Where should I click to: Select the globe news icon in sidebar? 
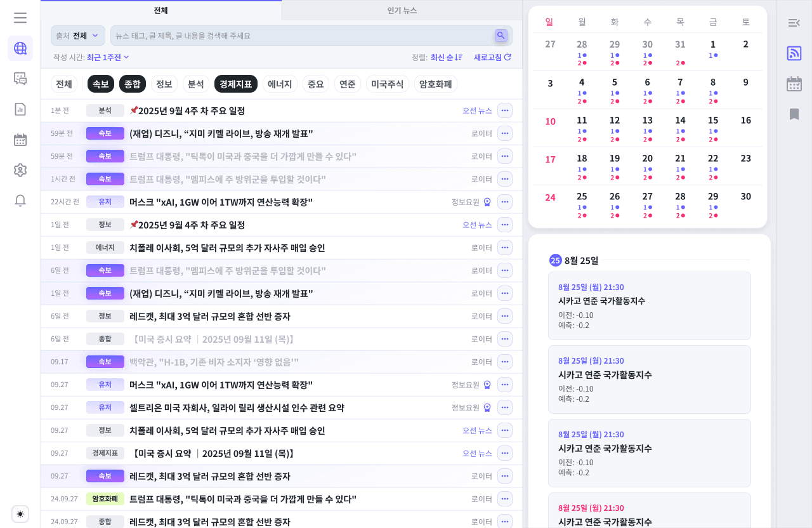[20, 48]
